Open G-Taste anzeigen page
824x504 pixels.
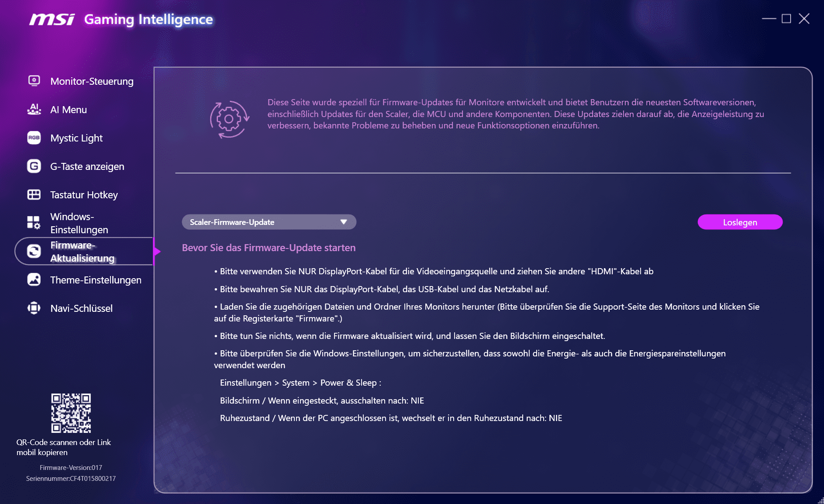point(87,166)
